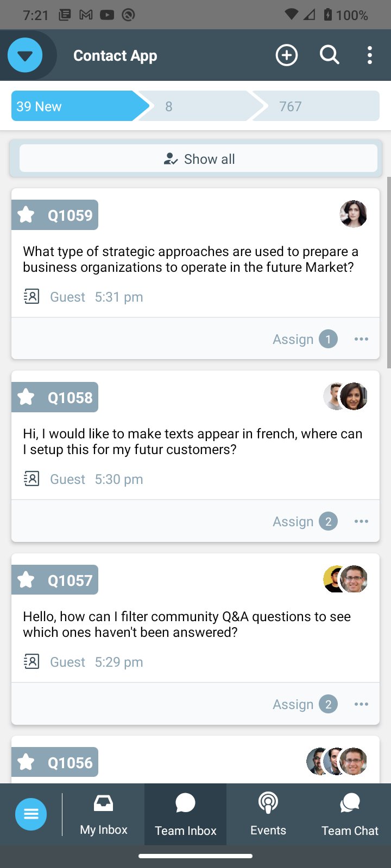Viewport: 391px width, 868px height.
Task: Switch to the My Inbox tab
Action: 104,814
